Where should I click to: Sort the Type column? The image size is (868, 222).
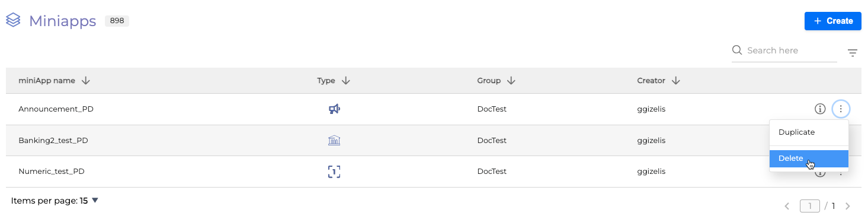(x=346, y=81)
